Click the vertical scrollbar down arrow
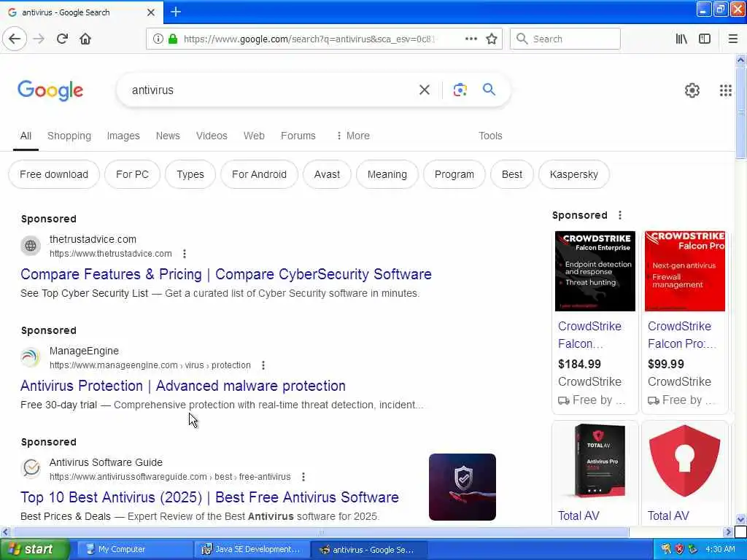747x560 pixels. tap(740, 519)
